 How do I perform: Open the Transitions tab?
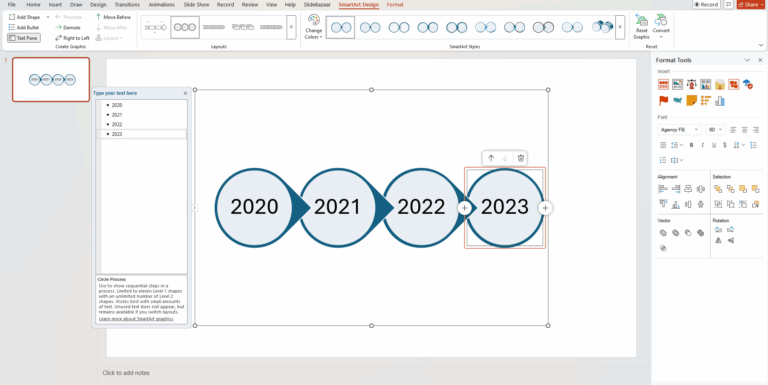pos(127,4)
